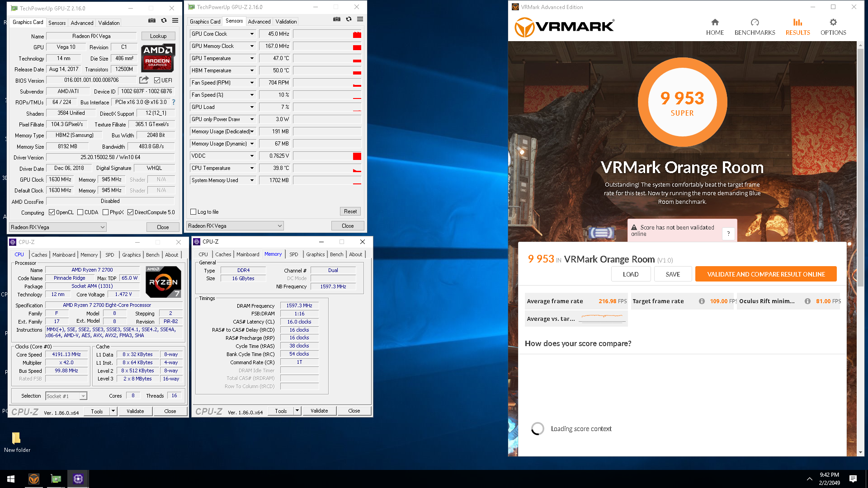Image resolution: width=868 pixels, height=488 pixels.
Task: Click Reset button in GPU-Z Sensors
Action: pyautogui.click(x=350, y=211)
